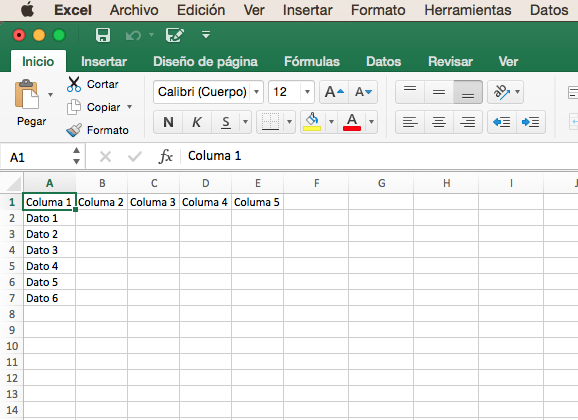Open Revisar ribbon tab

(450, 61)
